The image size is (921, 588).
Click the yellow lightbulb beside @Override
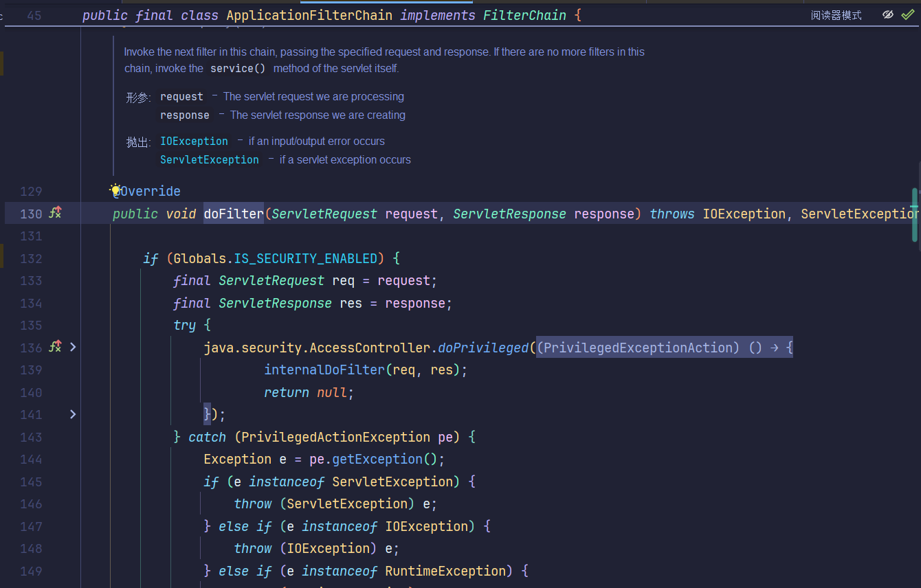click(115, 190)
